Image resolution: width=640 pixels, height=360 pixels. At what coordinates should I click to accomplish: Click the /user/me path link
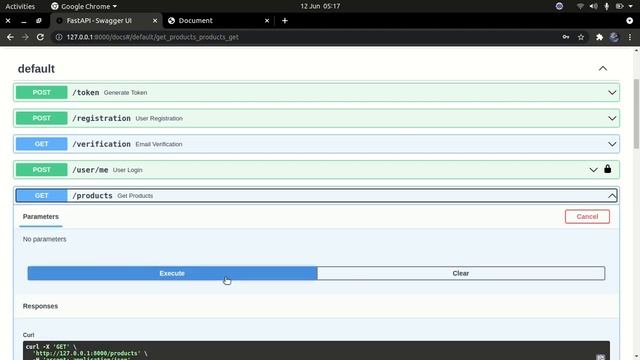pos(90,170)
